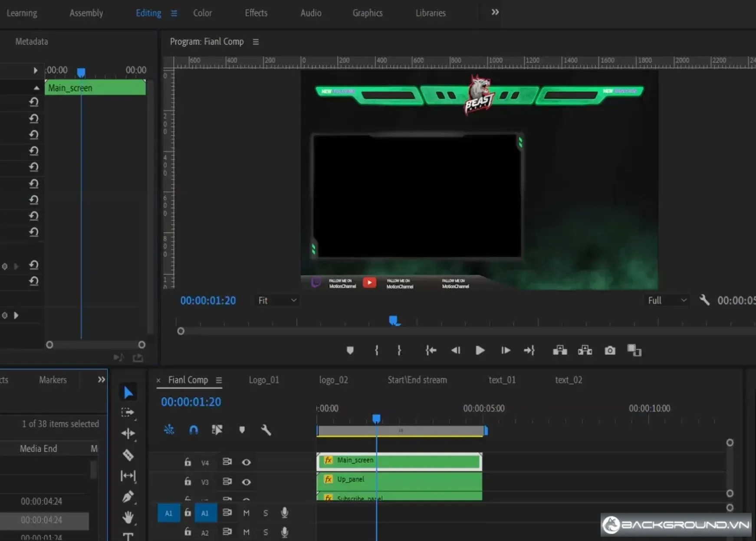The height and width of the screenshot is (541, 756).
Task: Open Program Fianl Comp panel menu
Action: pos(256,42)
